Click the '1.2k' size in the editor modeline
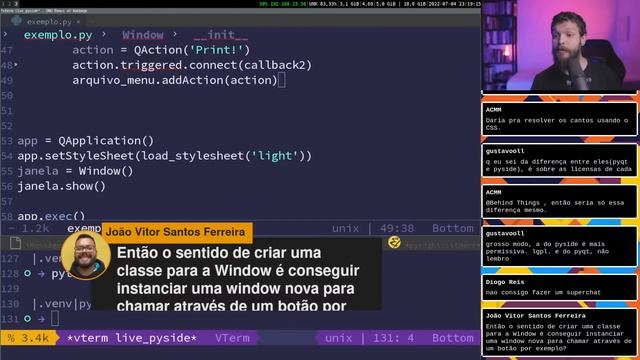Viewport: 640px width, 360px height. (x=35, y=229)
